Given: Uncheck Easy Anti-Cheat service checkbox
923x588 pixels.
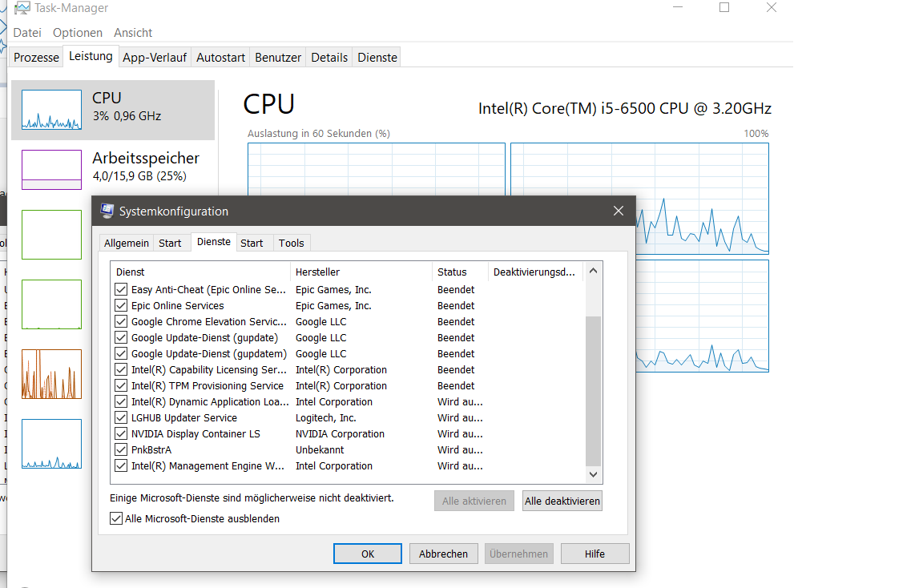Looking at the screenshot, I should 121,289.
